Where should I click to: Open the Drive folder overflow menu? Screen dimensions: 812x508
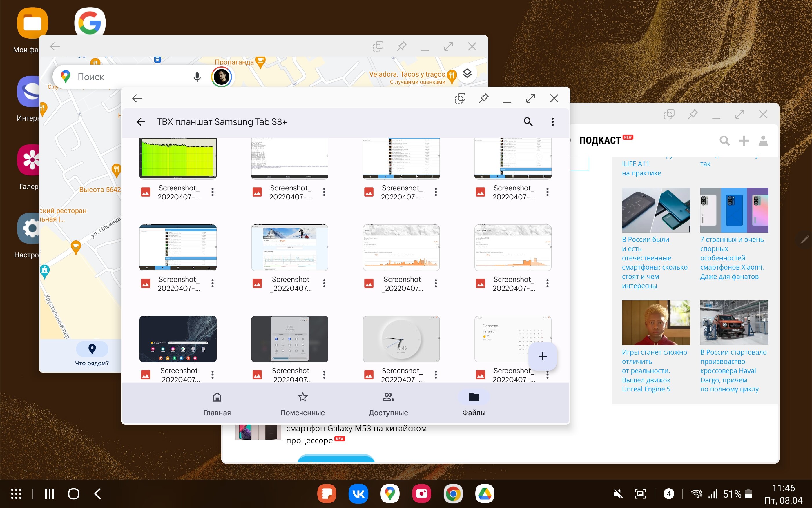point(553,121)
